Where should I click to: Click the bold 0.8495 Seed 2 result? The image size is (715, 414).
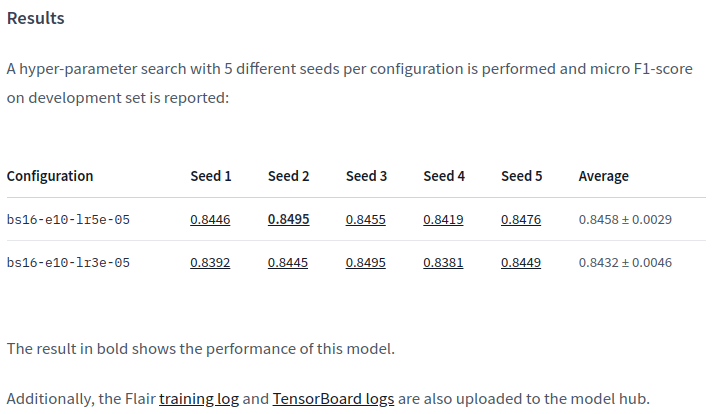[x=288, y=220]
